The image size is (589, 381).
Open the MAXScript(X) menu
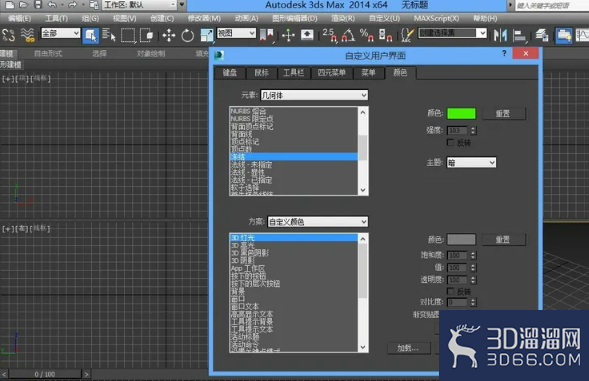tap(436, 18)
